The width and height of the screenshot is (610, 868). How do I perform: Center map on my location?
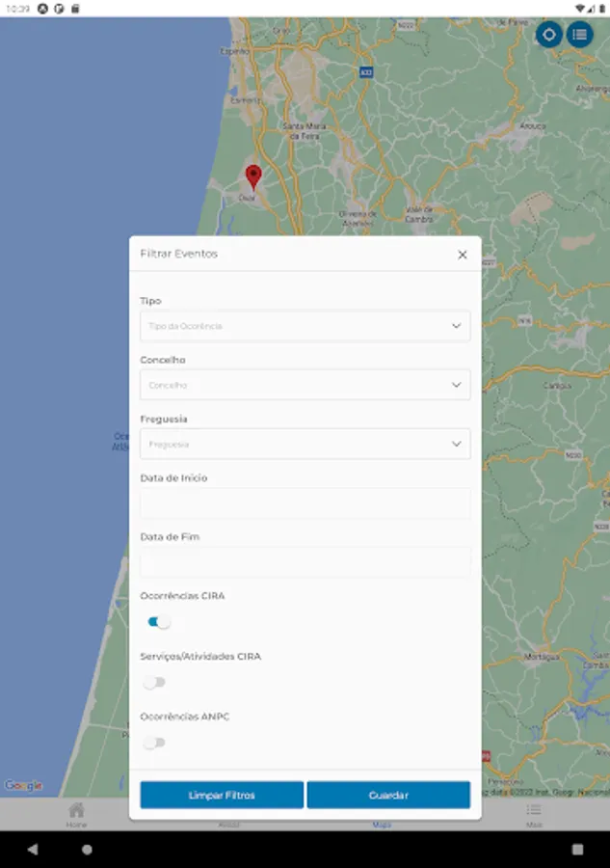(548, 35)
